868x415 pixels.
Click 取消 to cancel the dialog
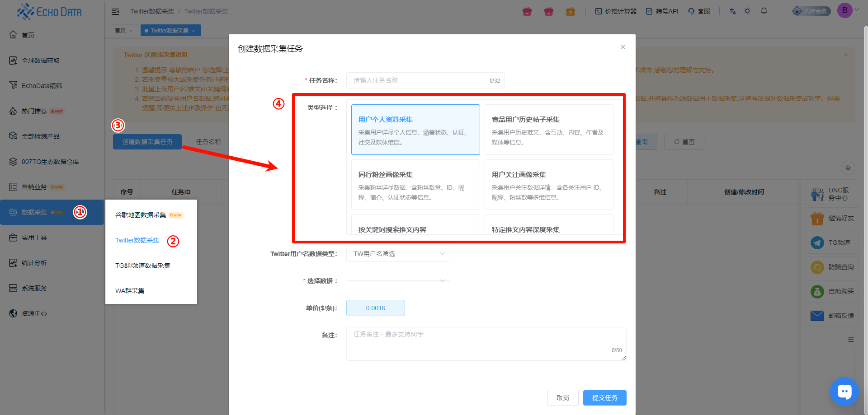click(x=562, y=398)
